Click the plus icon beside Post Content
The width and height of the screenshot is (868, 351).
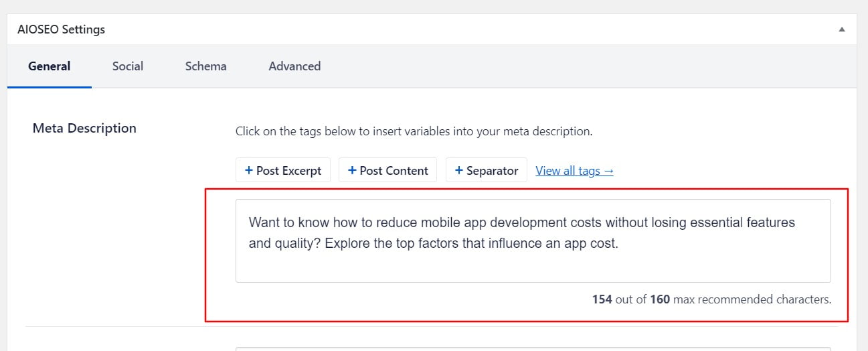[352, 170]
